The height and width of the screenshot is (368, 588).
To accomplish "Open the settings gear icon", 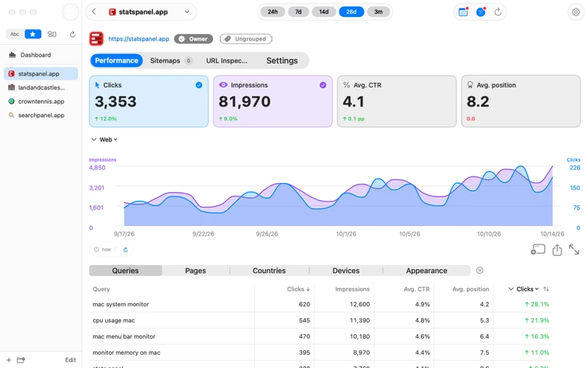I will pos(576,12).
